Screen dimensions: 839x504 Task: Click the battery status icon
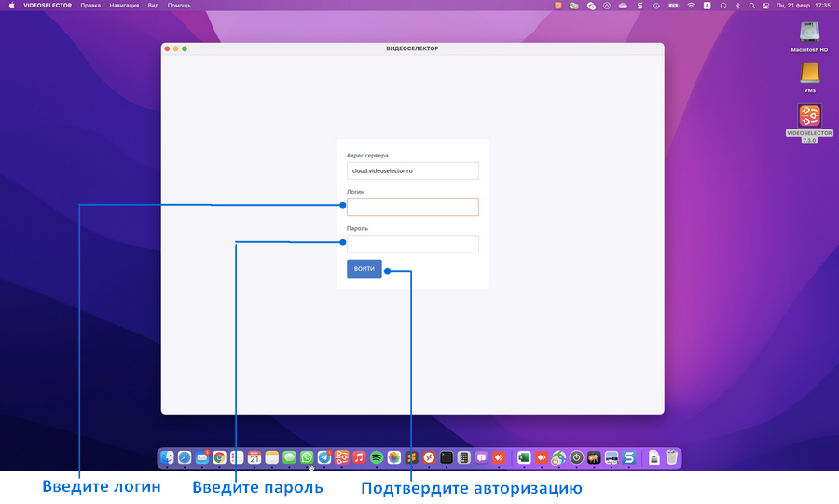(x=674, y=6)
